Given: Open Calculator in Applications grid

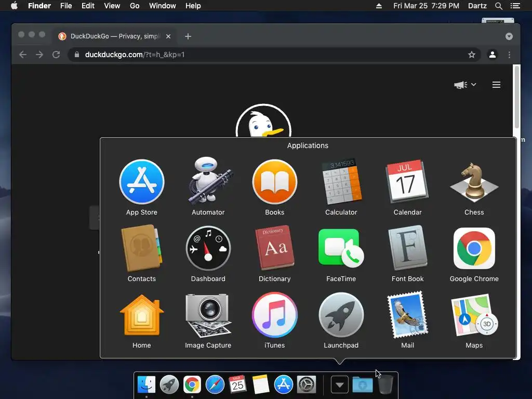Looking at the screenshot, I should click(341, 181).
